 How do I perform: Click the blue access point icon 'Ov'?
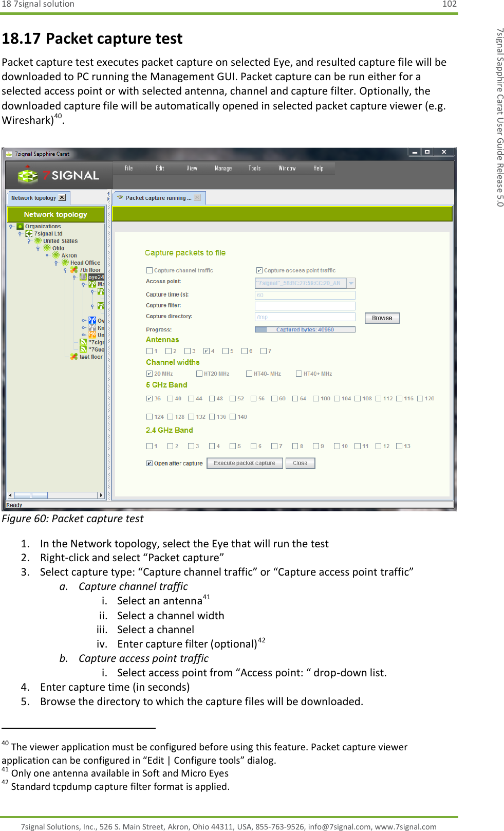click(92, 320)
